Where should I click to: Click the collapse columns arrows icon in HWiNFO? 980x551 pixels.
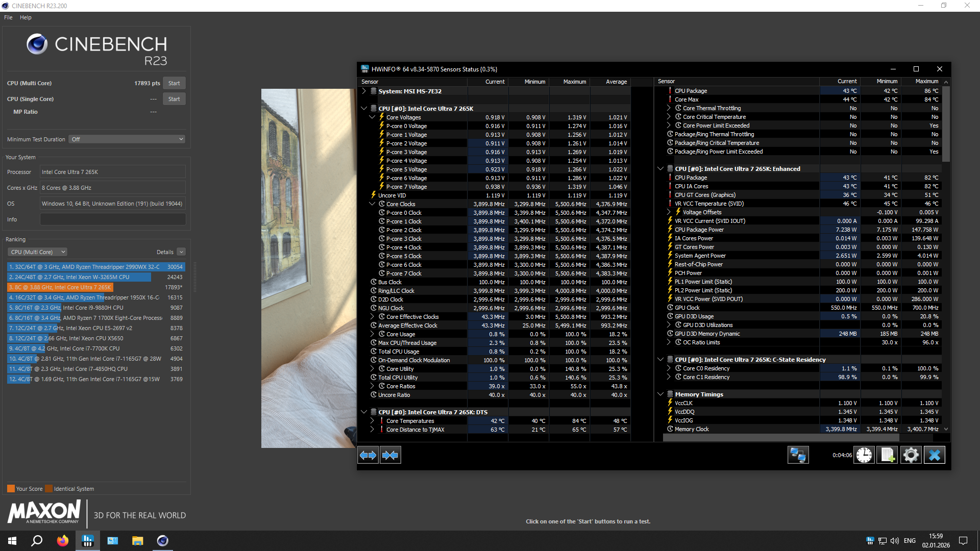[390, 455]
